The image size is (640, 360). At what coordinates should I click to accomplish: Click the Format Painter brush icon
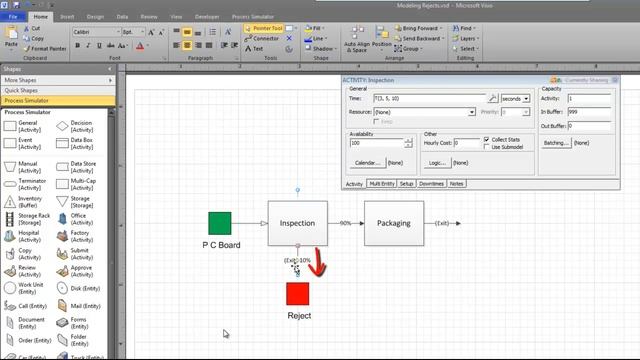(x=27, y=49)
